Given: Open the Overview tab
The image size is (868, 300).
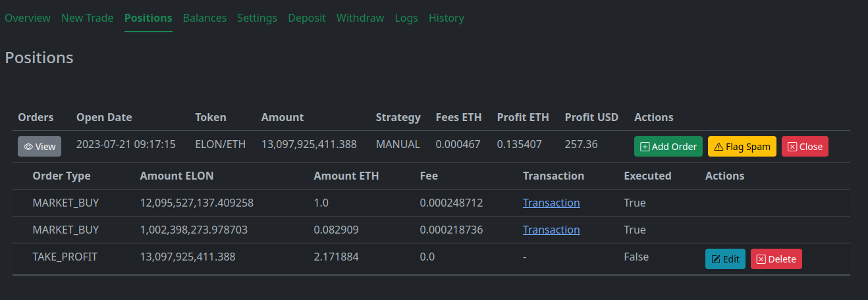Looking at the screenshot, I should point(28,18).
